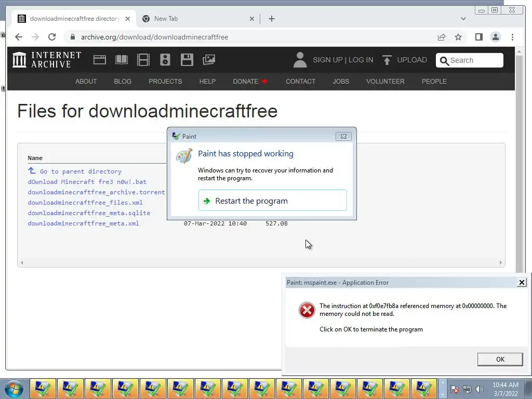Switch to the New Tab tab

tap(198, 19)
